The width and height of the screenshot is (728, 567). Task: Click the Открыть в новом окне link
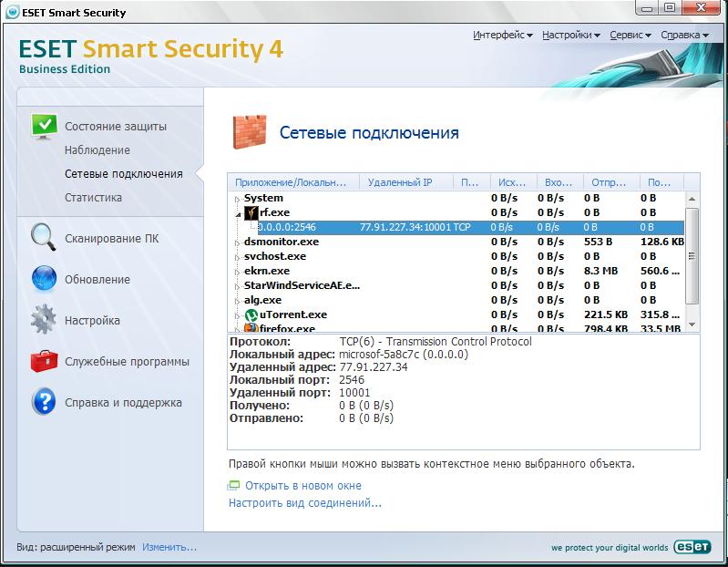(302, 486)
